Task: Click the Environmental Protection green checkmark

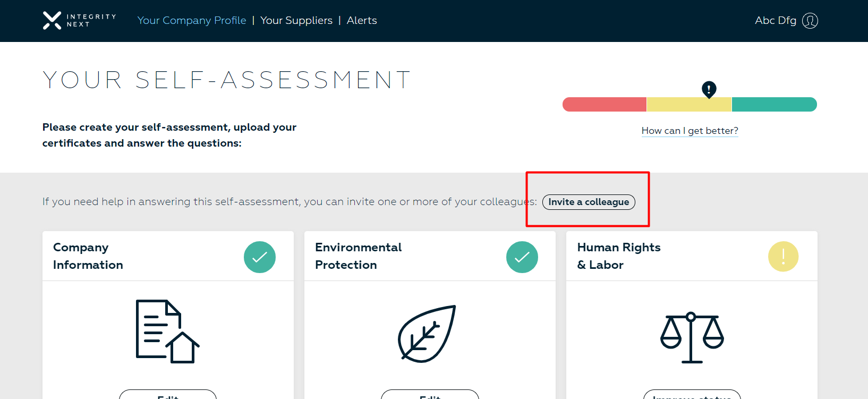Action: coord(522,257)
